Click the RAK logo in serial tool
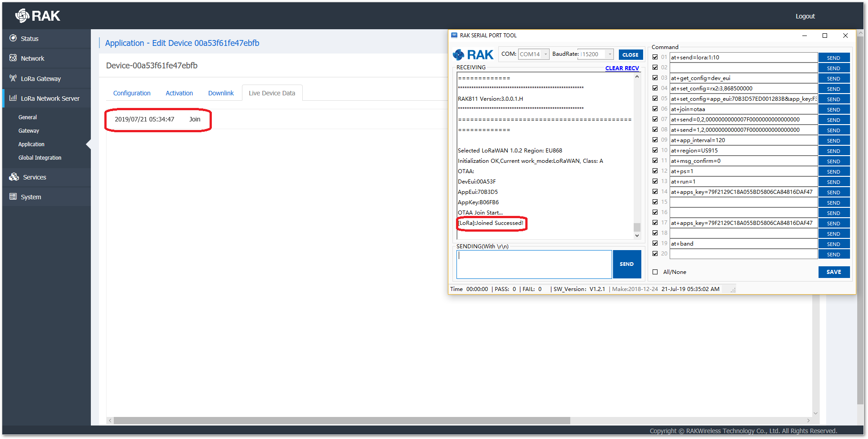This screenshot has height=439, width=868. point(473,54)
